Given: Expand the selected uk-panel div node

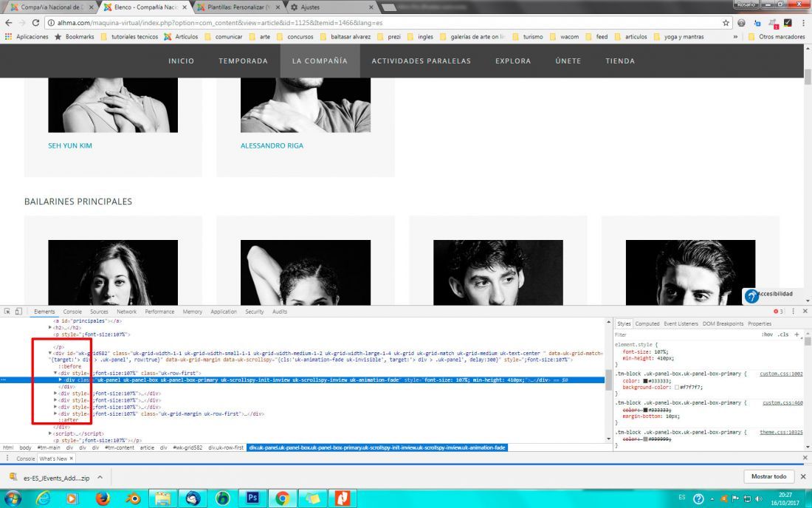Looking at the screenshot, I should (x=60, y=380).
